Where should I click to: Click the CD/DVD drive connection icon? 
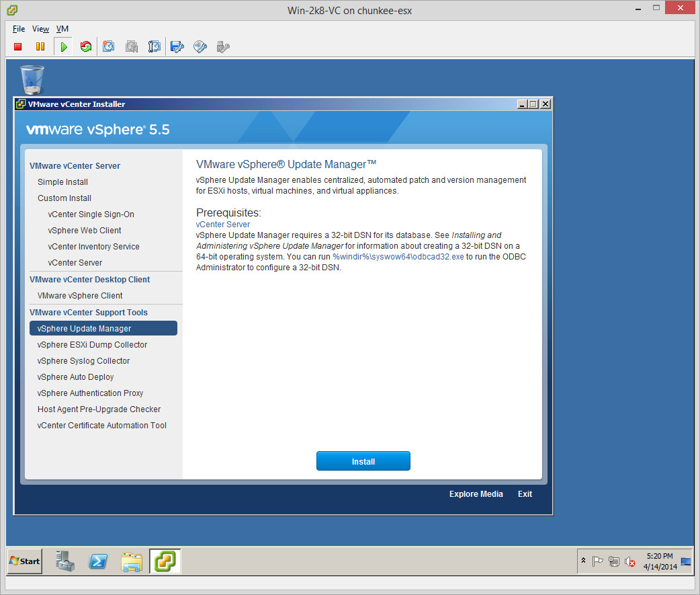click(x=200, y=46)
